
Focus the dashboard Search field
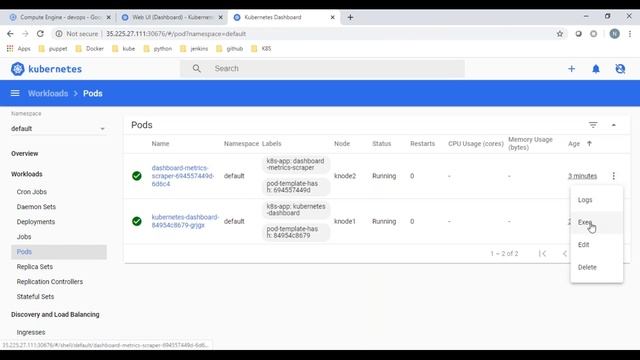[322, 69]
